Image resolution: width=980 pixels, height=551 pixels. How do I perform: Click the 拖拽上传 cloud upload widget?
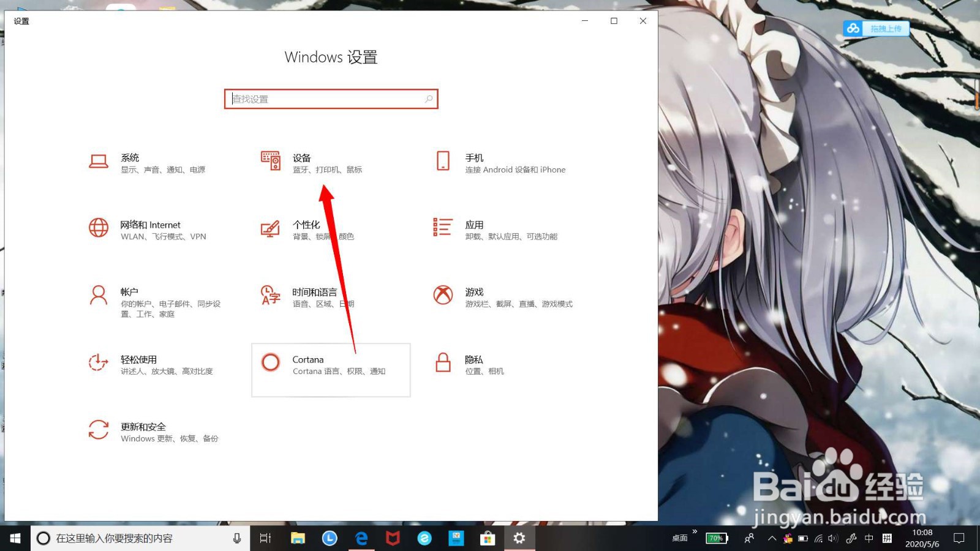(876, 28)
